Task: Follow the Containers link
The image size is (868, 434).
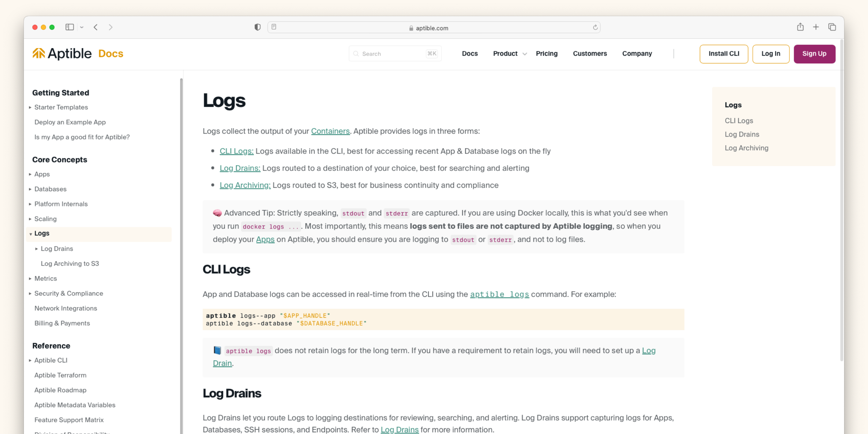Action: (x=330, y=131)
